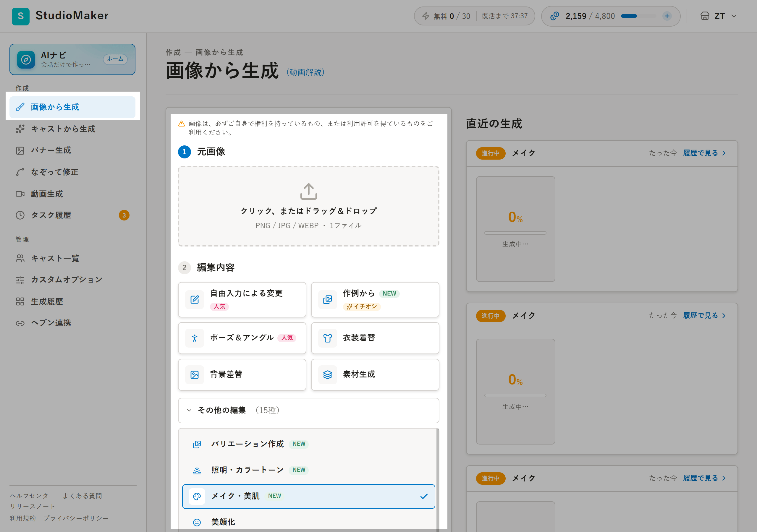Image resolution: width=757 pixels, height=532 pixels.
Task: Open the 動画解説 link
Action: (305, 72)
